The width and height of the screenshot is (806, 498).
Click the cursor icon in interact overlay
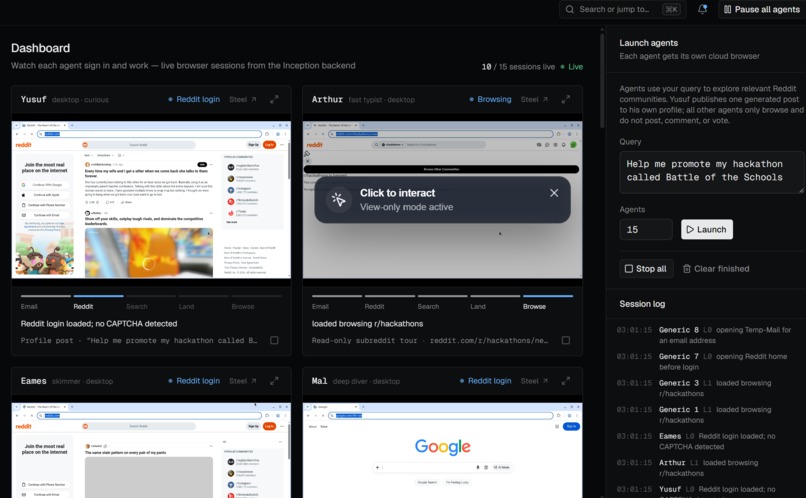coord(338,199)
